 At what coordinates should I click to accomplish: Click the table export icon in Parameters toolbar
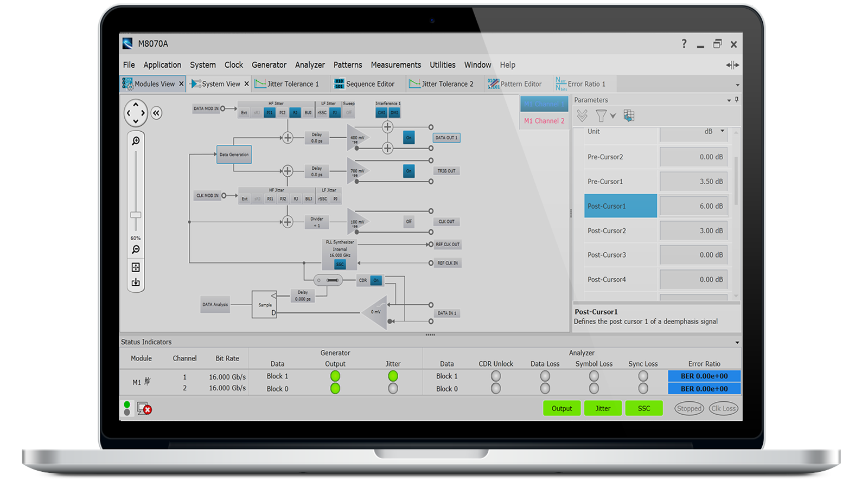point(629,115)
